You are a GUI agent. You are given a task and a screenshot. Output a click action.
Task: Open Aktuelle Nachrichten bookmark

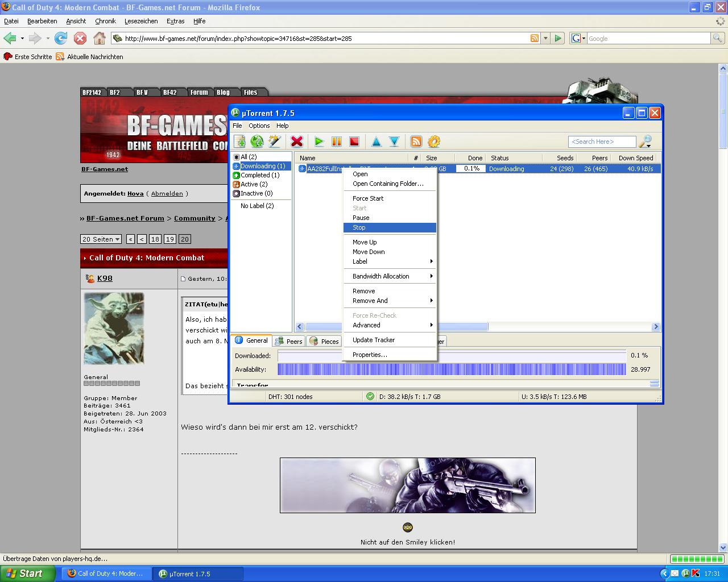[90, 57]
